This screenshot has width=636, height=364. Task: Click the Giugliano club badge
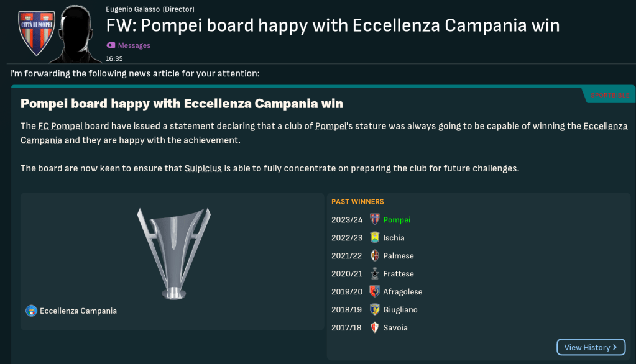pyautogui.click(x=374, y=310)
